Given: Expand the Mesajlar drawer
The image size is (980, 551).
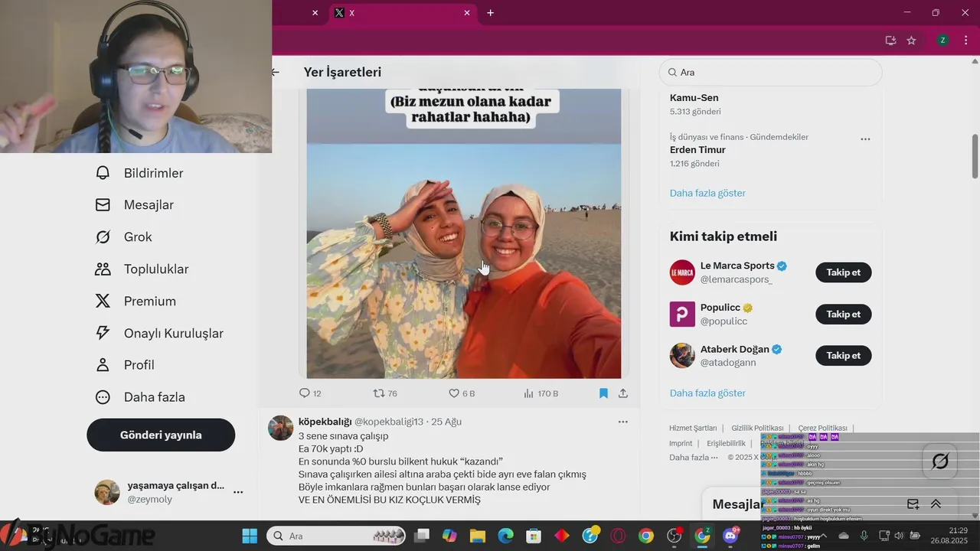Looking at the screenshot, I should tap(936, 504).
